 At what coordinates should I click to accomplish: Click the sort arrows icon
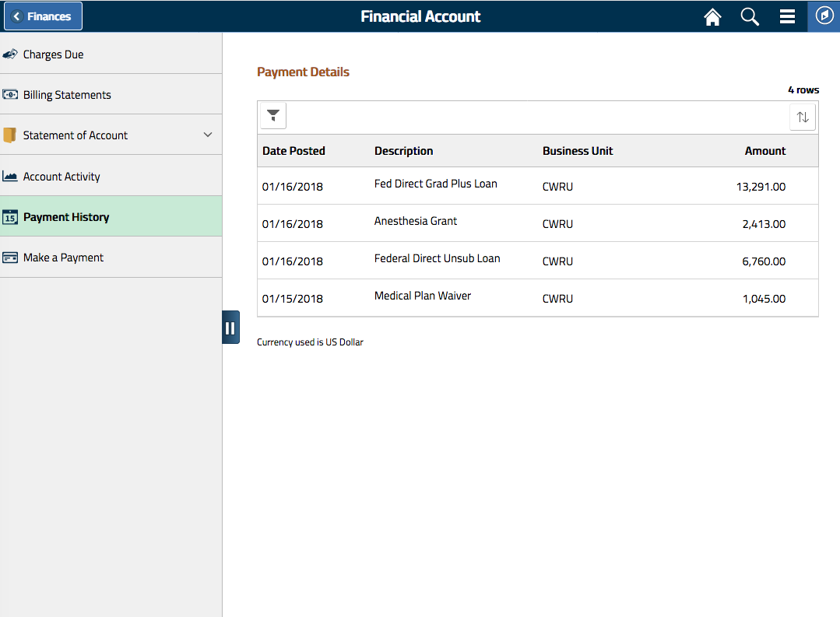click(x=803, y=117)
